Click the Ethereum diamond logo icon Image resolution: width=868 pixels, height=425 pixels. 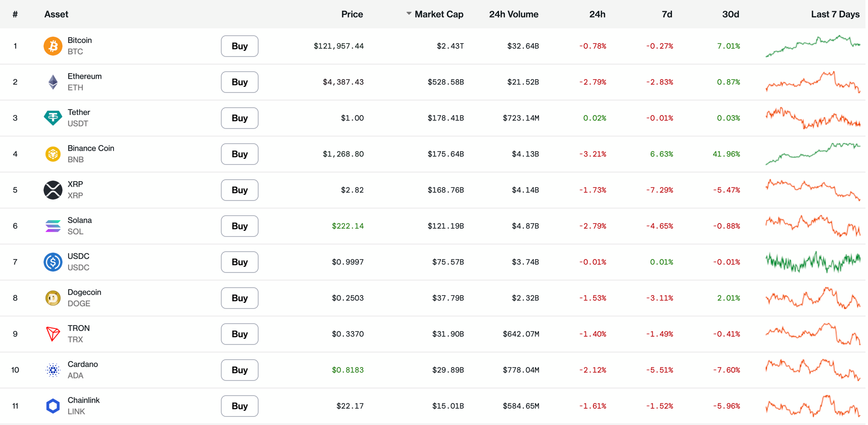tap(53, 82)
